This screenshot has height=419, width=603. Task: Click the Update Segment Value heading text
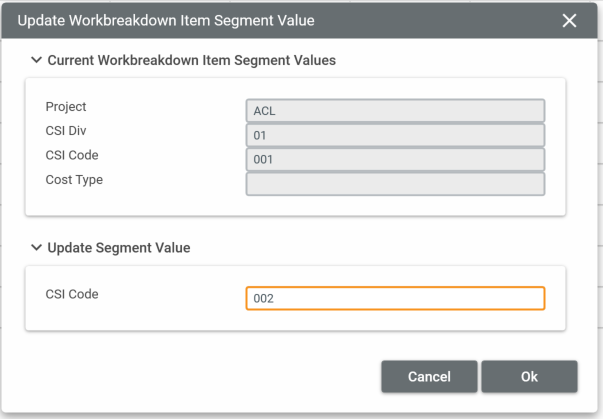coord(118,247)
